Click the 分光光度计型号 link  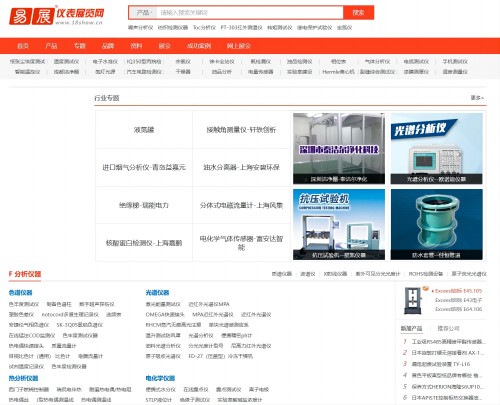pos(206,346)
